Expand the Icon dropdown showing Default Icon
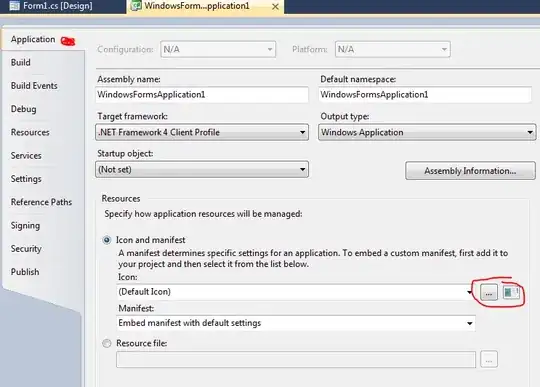 click(296, 292)
